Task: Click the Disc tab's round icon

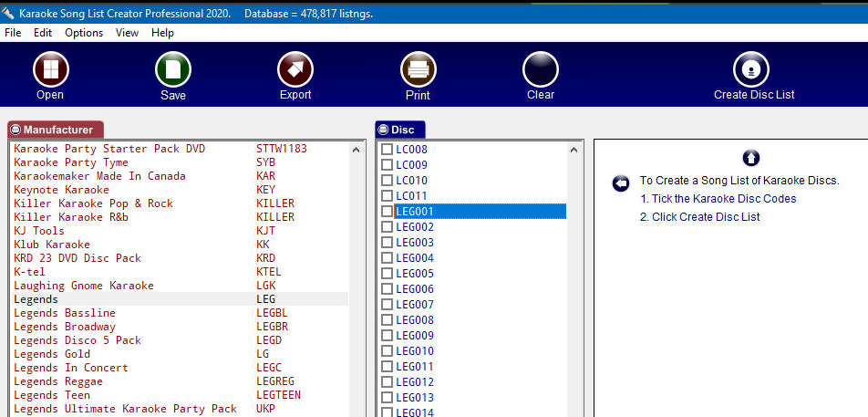Action: [383, 130]
